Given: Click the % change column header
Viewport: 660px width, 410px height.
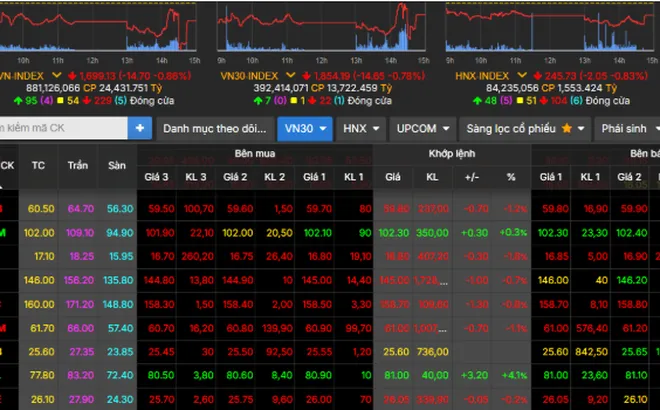Looking at the screenshot, I should pyautogui.click(x=511, y=177).
